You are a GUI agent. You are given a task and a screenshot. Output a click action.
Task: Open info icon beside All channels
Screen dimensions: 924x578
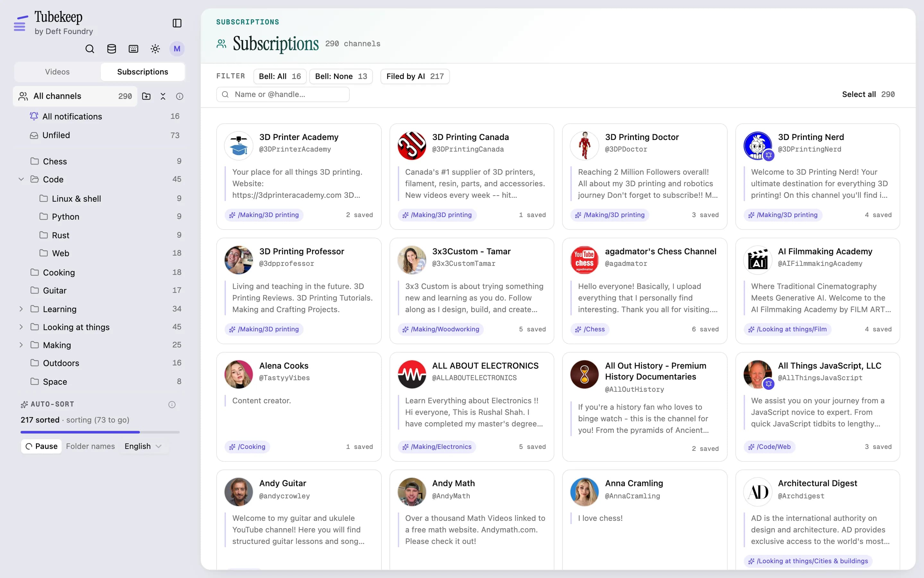tap(179, 96)
